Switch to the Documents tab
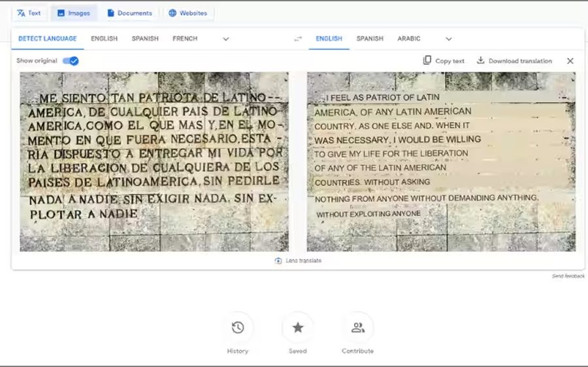 point(129,13)
